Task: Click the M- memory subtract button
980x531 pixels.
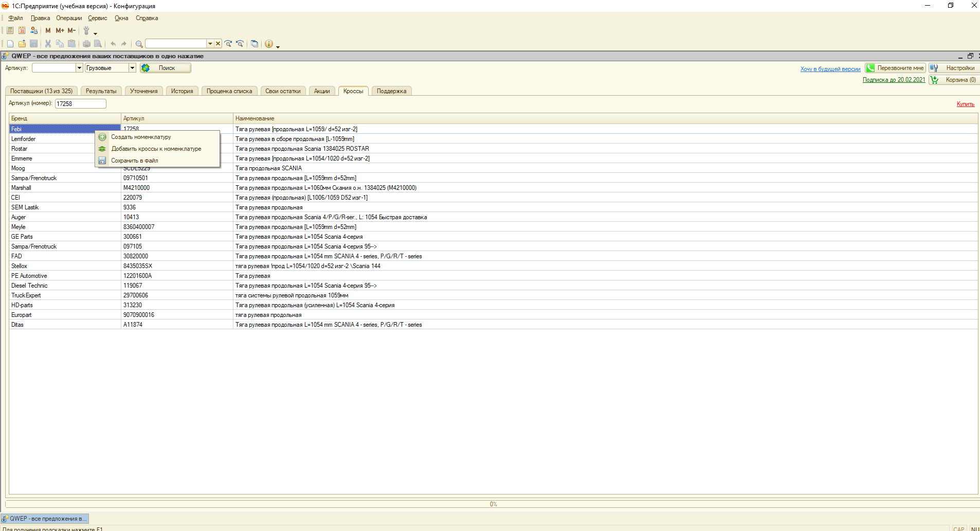Action: [71, 30]
